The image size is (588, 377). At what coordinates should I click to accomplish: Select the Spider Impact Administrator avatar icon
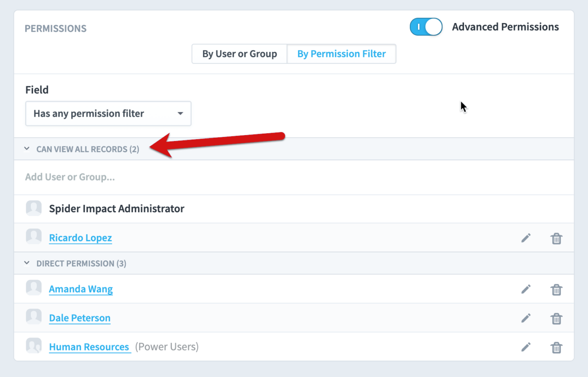[34, 208]
